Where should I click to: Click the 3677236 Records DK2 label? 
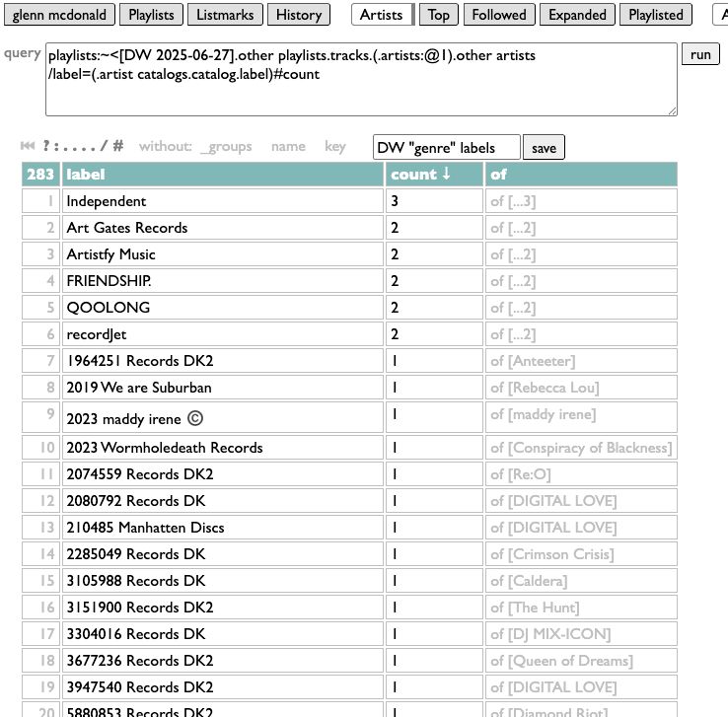pyautogui.click(x=140, y=661)
